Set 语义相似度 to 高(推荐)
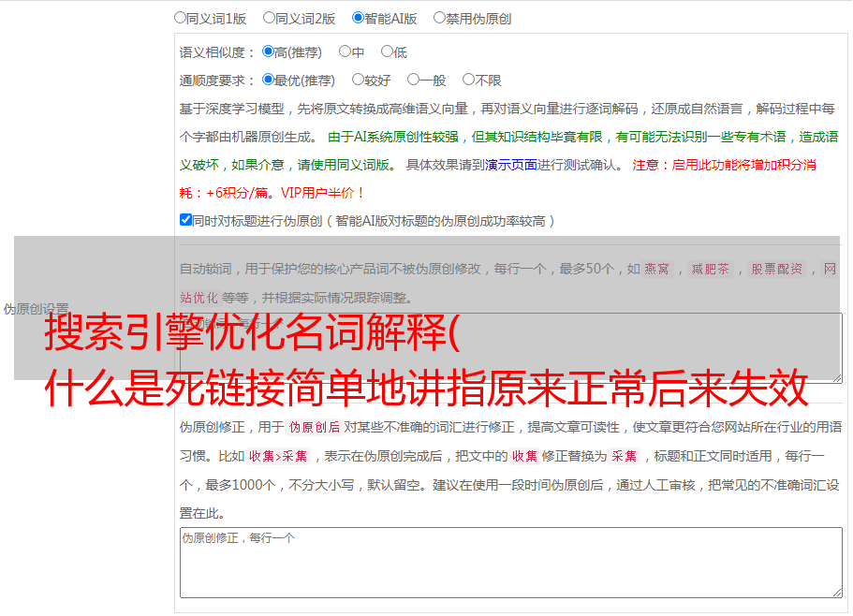Image resolution: width=853 pixels, height=616 pixels. 268,51
